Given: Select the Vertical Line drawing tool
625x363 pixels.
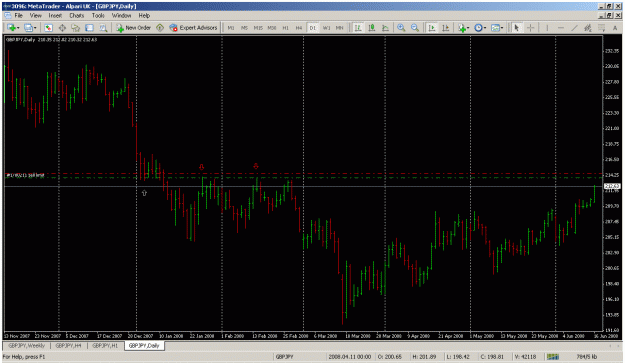Looking at the screenshot, I should coord(547,27).
